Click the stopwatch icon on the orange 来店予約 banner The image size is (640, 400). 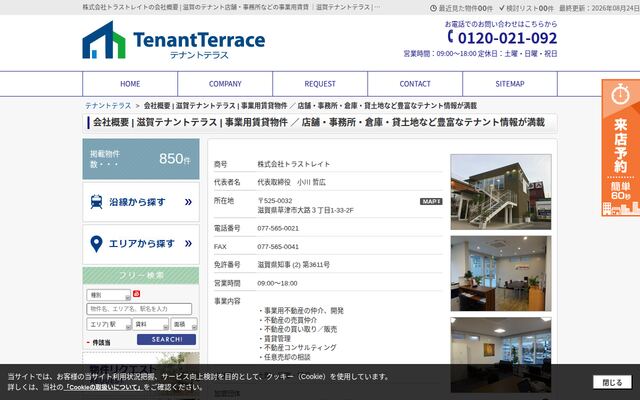[620, 94]
